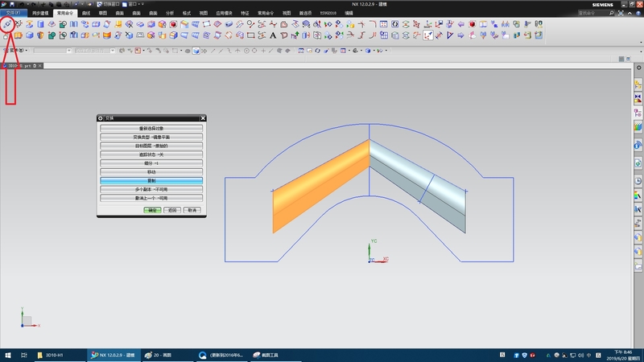
Task: Click the shaded cube rendering style icon
Action: (x=196, y=51)
